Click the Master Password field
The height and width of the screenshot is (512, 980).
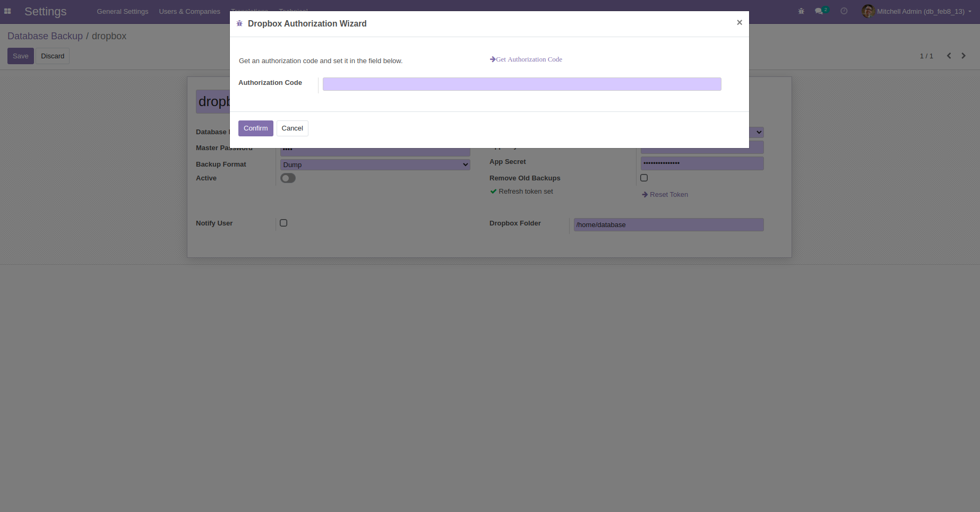click(375, 152)
